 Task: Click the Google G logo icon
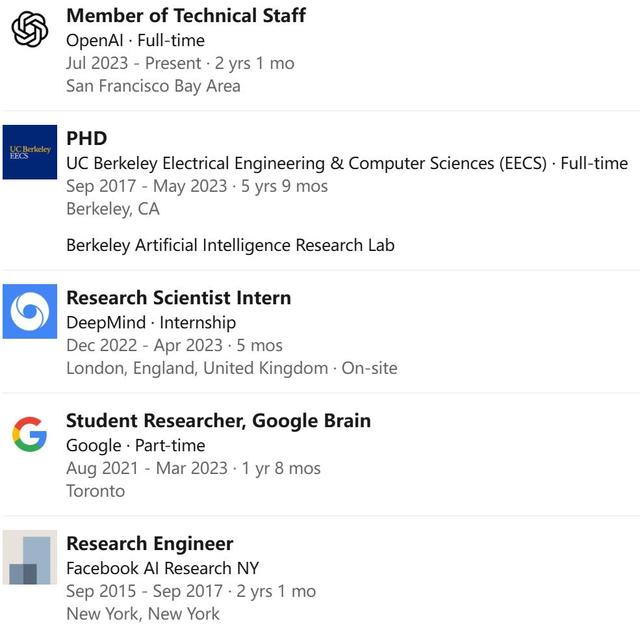(x=30, y=434)
